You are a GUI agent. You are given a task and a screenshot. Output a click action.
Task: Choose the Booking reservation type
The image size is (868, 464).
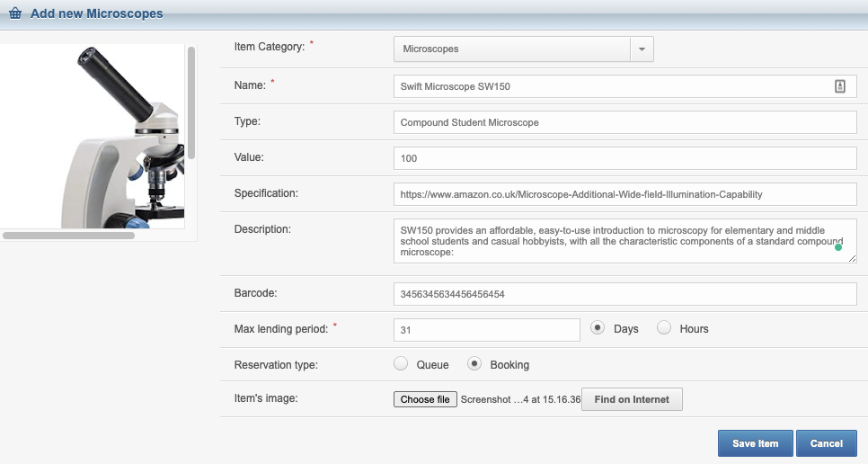click(474, 364)
